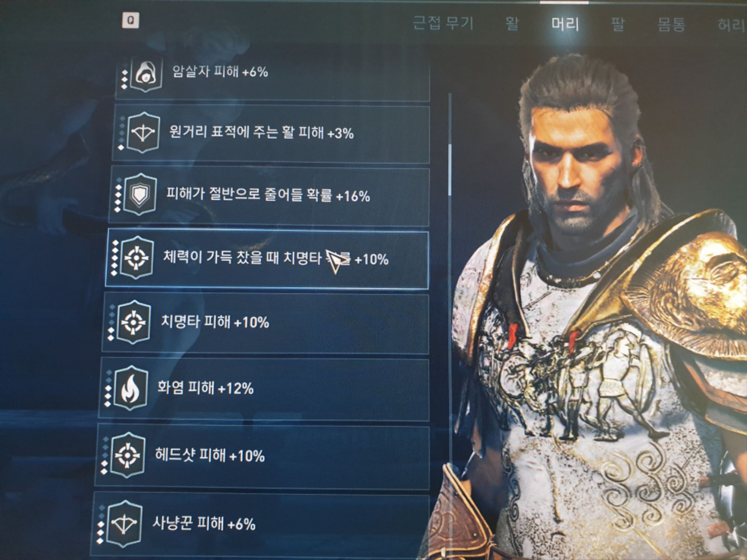Pick the 암살자 피해 +6% engraving
Image resolution: width=747 pixels, height=560 pixels.
pyautogui.click(x=273, y=77)
